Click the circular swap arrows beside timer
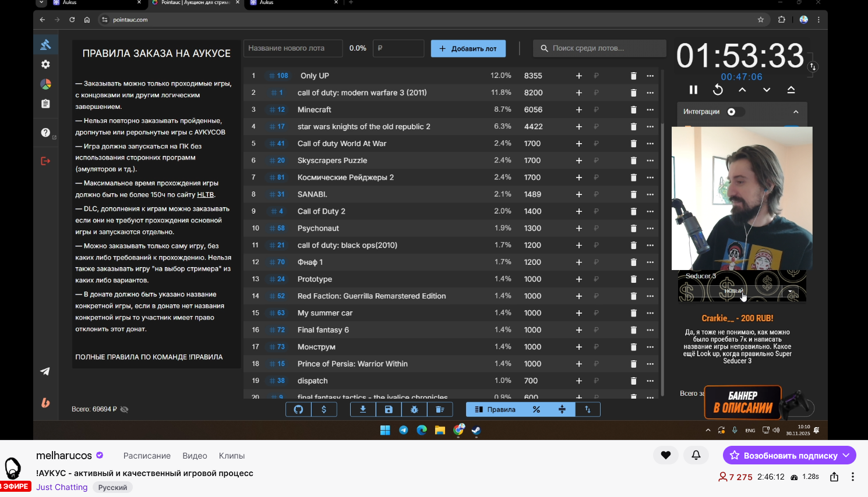This screenshot has height=497, width=868. point(813,67)
